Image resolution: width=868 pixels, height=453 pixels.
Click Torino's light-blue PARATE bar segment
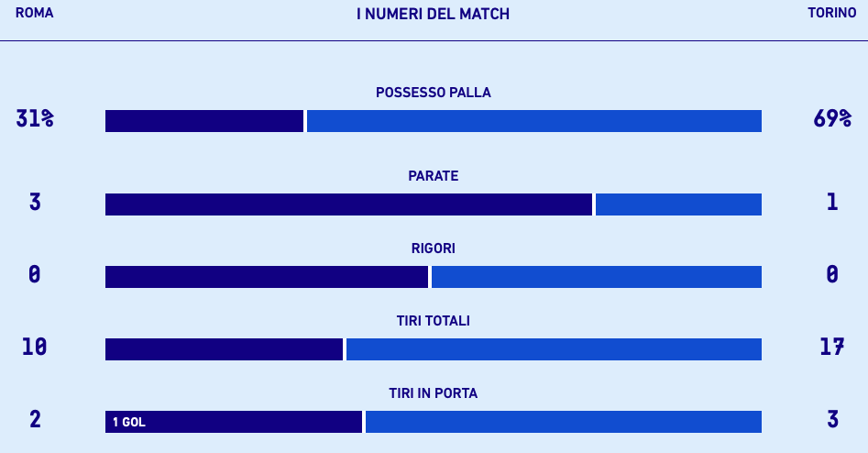[678, 204]
